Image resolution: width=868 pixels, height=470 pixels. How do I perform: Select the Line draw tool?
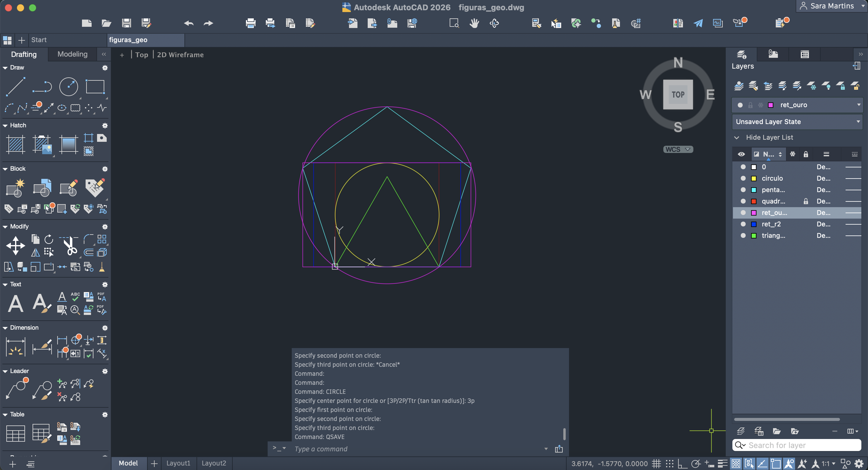point(15,86)
